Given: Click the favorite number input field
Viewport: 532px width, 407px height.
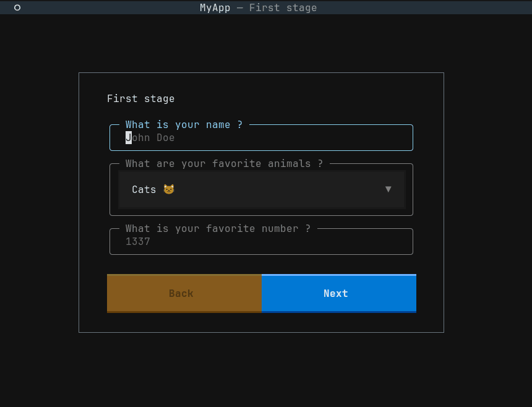Looking at the screenshot, I should coord(261,241).
